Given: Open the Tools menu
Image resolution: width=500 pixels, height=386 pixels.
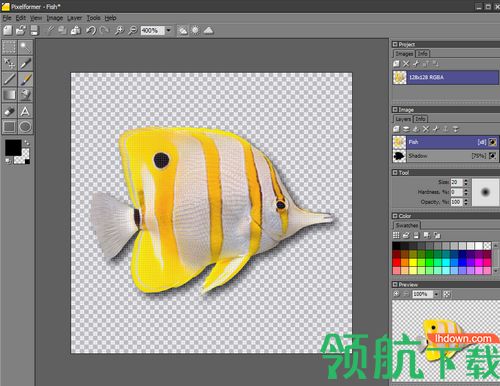Looking at the screenshot, I should click(x=93, y=18).
